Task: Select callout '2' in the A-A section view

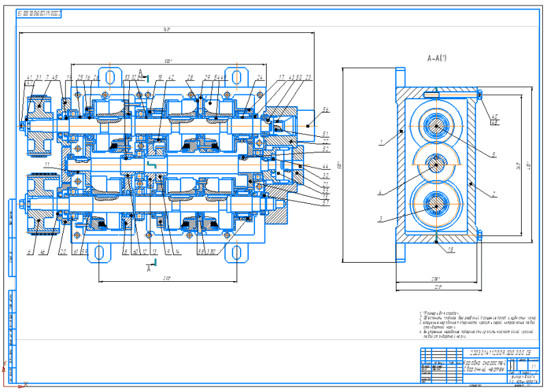Action: coord(494,194)
